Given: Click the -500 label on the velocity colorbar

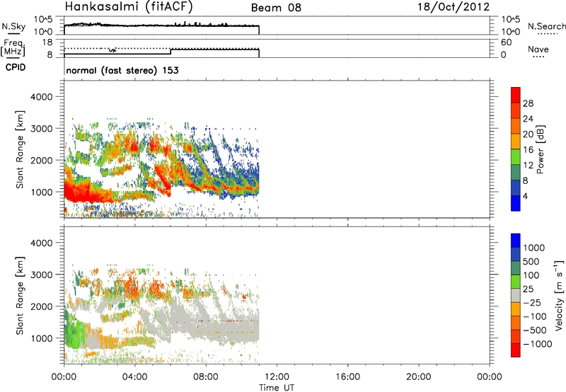Looking at the screenshot, I should coord(535,330).
